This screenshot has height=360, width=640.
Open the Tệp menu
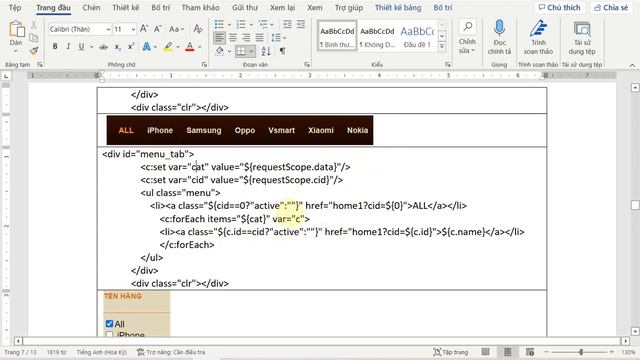coord(15,7)
